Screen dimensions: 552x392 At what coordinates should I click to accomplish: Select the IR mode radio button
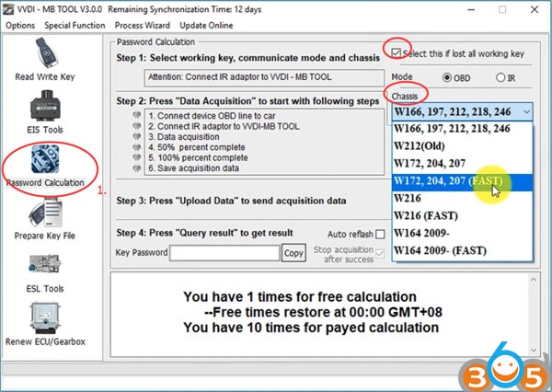click(500, 77)
